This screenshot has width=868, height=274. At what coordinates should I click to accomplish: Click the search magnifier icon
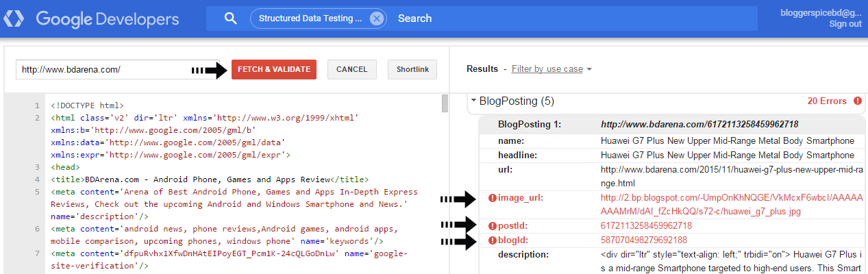point(230,18)
